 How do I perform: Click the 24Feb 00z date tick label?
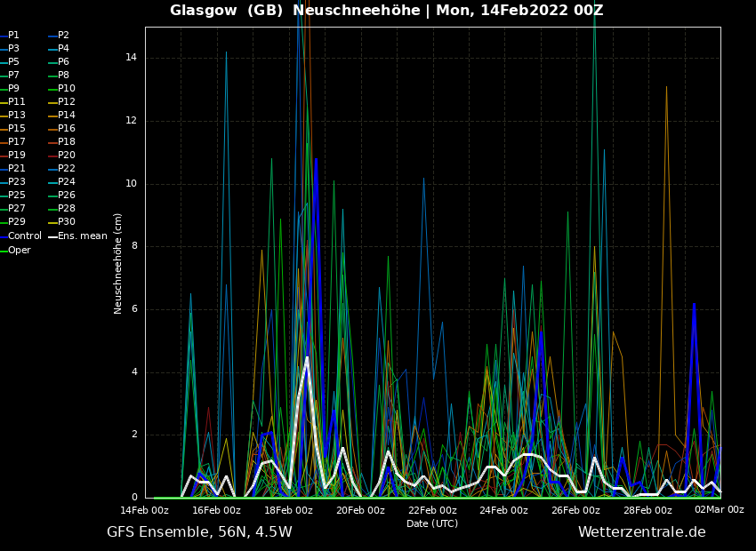coord(503,510)
